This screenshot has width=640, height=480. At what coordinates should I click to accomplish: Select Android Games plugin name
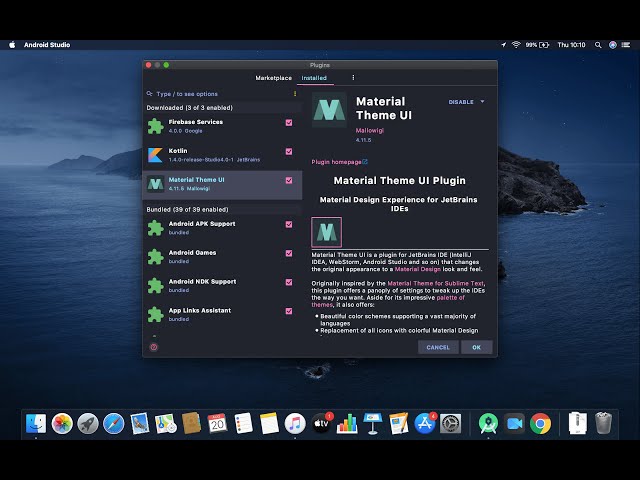192,253
